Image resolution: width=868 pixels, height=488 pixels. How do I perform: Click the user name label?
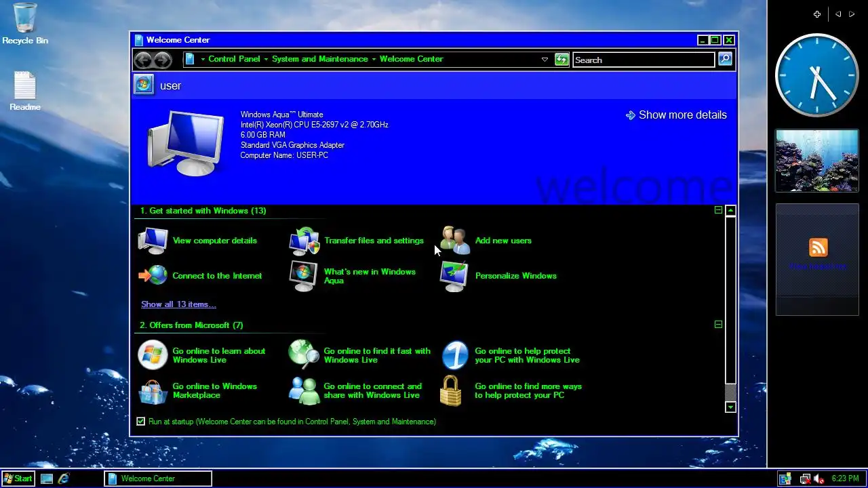tap(171, 86)
